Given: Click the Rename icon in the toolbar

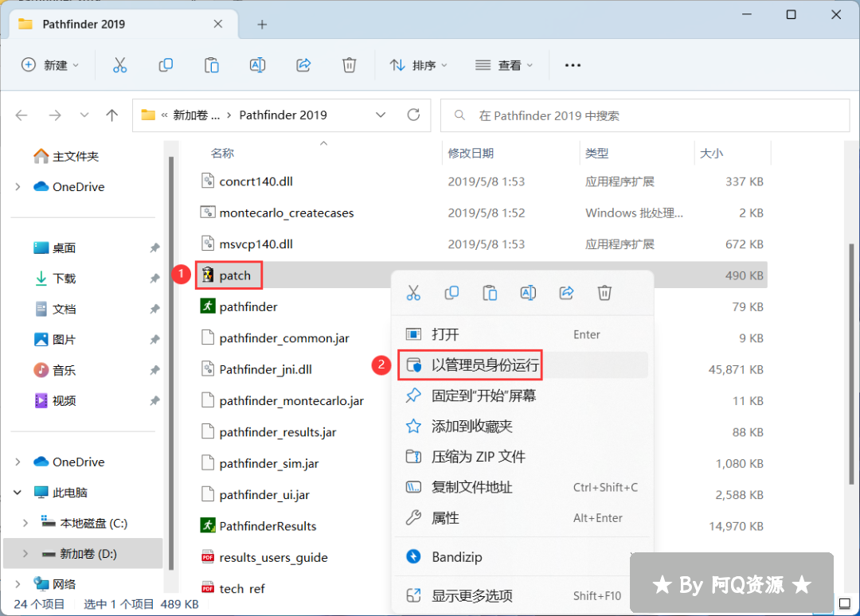Looking at the screenshot, I should pyautogui.click(x=257, y=65).
